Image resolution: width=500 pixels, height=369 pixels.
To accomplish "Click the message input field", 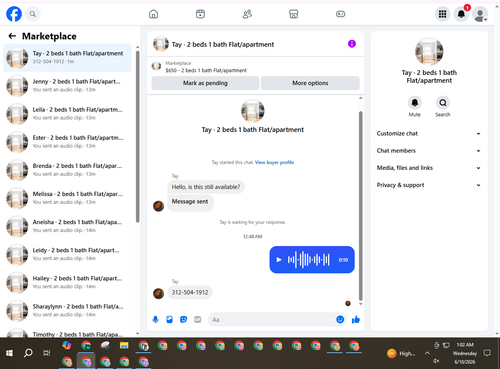I will coord(278,320).
